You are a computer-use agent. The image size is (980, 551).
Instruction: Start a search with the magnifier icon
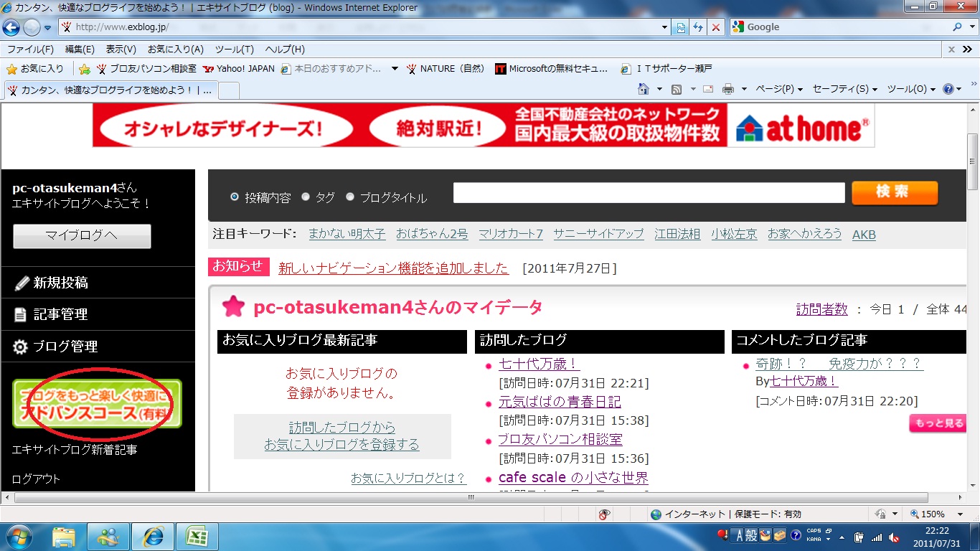[x=958, y=27]
